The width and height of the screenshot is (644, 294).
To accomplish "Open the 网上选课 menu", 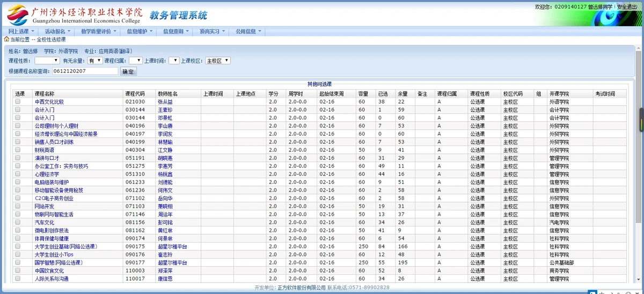I will pos(21,31).
